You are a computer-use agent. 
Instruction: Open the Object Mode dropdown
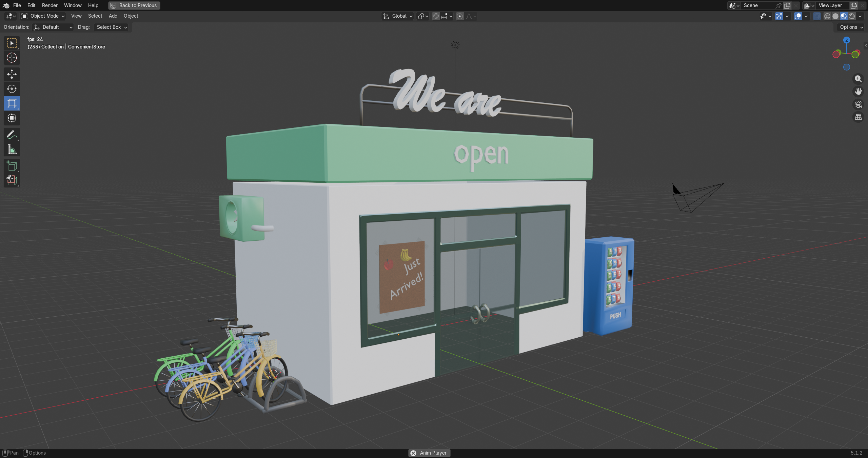pos(43,16)
